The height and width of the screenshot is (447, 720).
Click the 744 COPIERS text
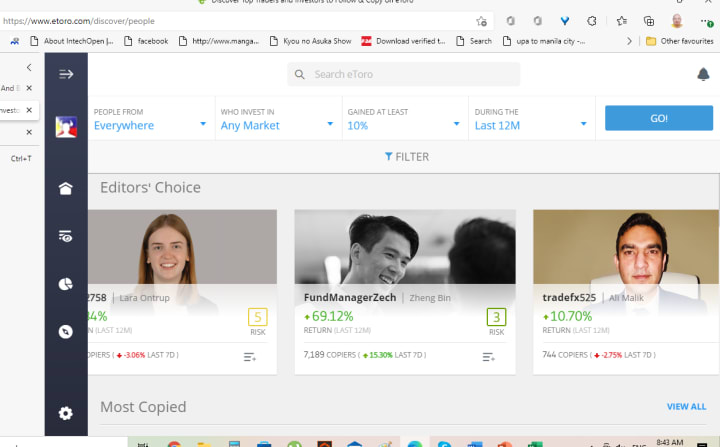point(565,355)
